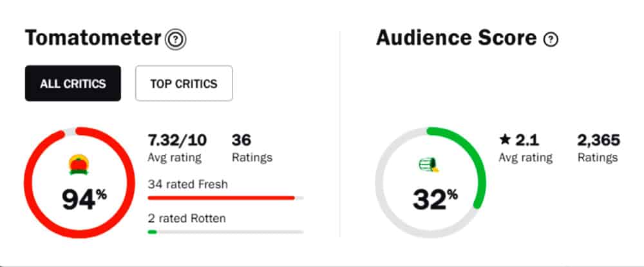
Task: Click the Audience Score heading
Action: tap(456, 39)
